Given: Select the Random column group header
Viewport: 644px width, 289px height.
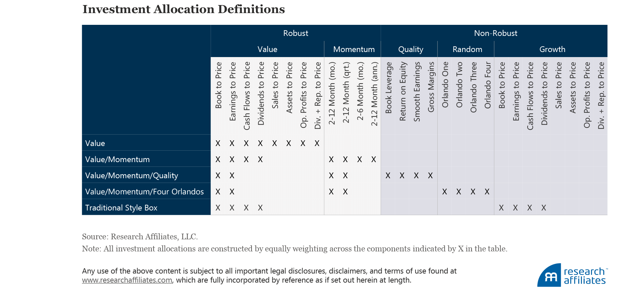Looking at the screenshot, I should tap(467, 49).
